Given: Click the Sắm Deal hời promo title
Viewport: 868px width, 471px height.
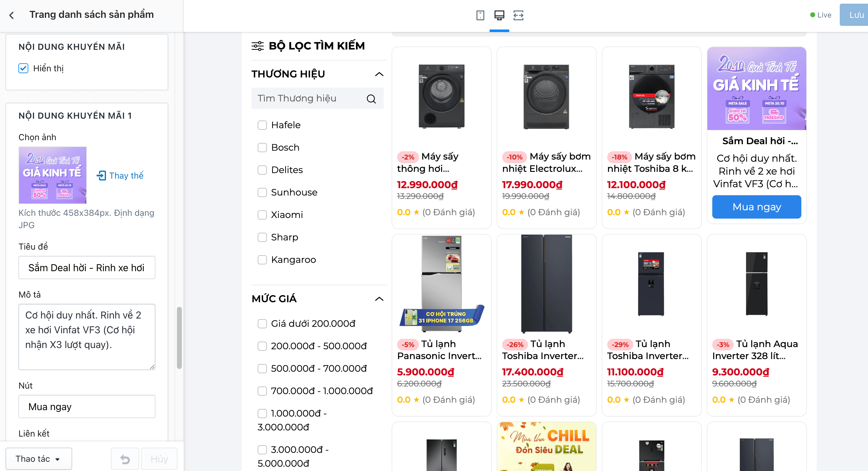Looking at the screenshot, I should click(760, 141).
